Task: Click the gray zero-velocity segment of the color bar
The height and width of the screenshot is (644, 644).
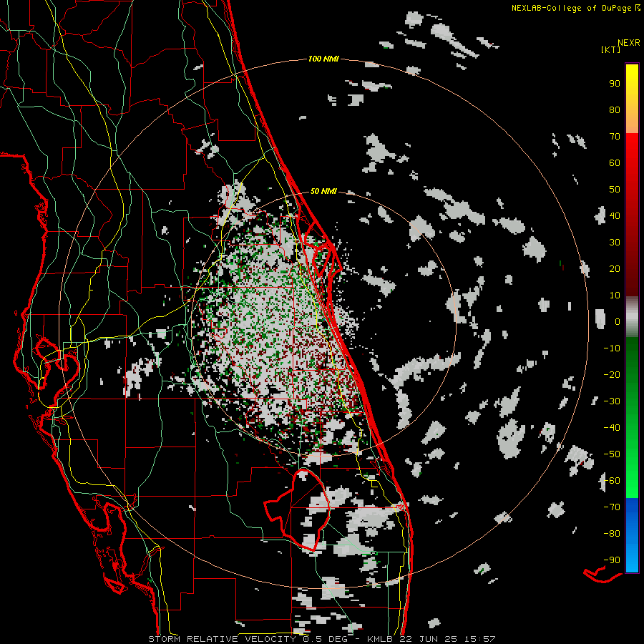Action: pyautogui.click(x=632, y=316)
